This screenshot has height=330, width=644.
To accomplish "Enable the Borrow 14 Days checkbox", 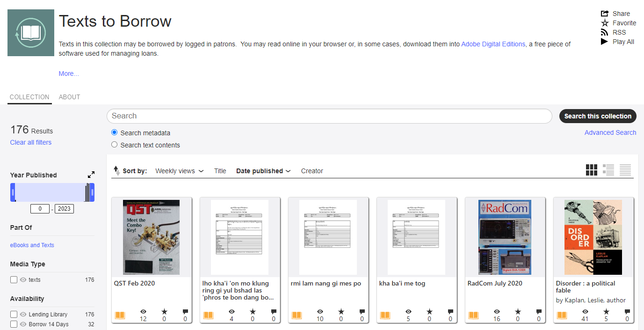I will (x=14, y=324).
